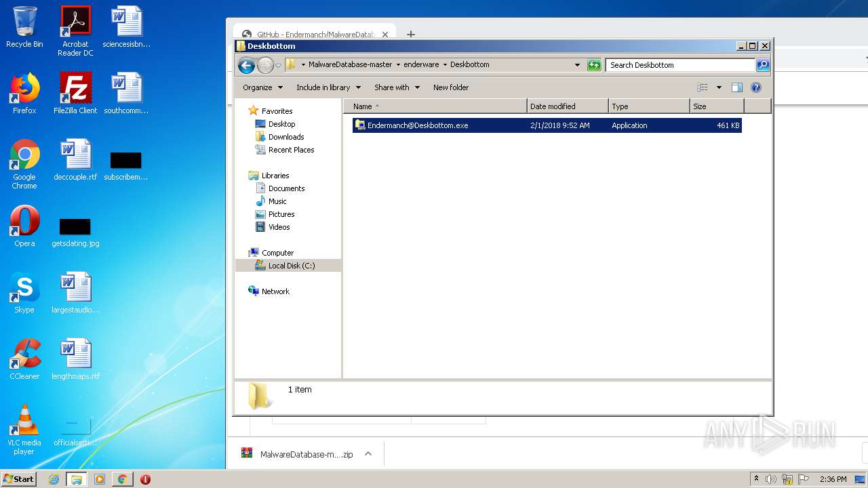
Task: Click enderware in the address bar
Action: click(421, 65)
